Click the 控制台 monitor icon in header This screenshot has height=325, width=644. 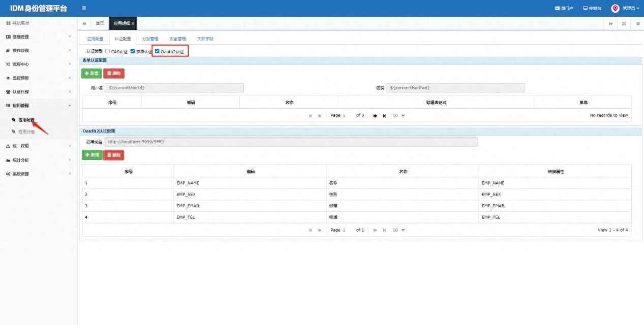click(x=586, y=8)
